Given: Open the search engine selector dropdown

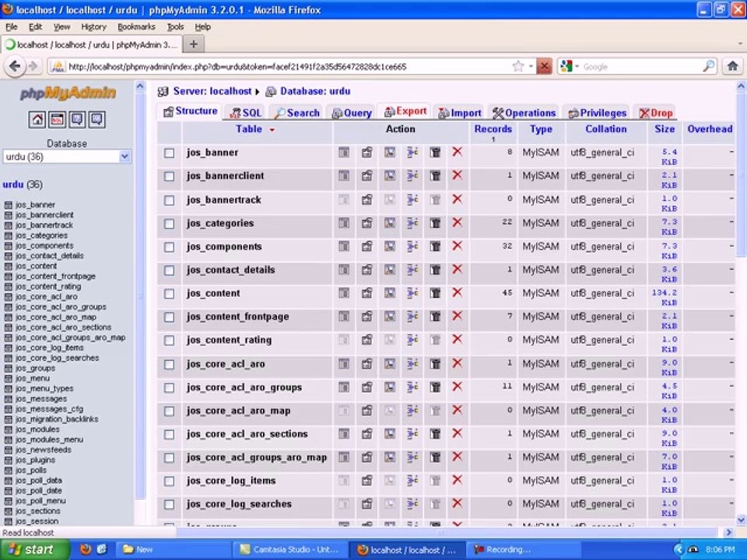Looking at the screenshot, I should click(570, 66).
